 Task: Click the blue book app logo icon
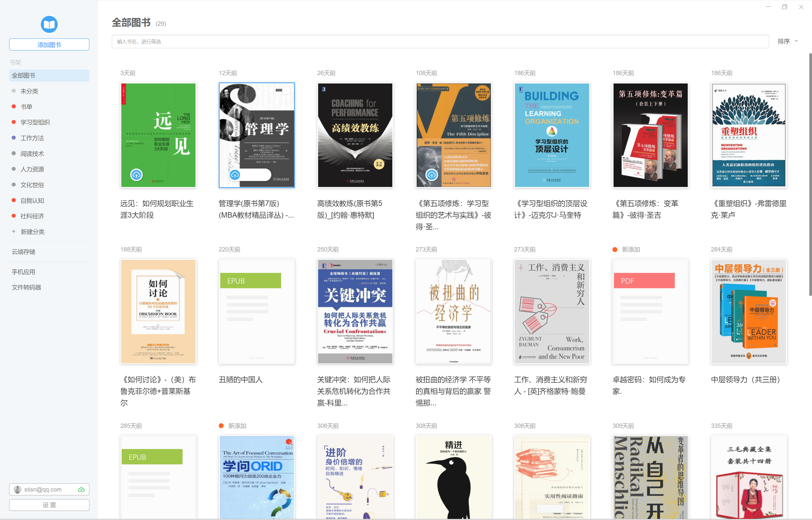[49, 24]
